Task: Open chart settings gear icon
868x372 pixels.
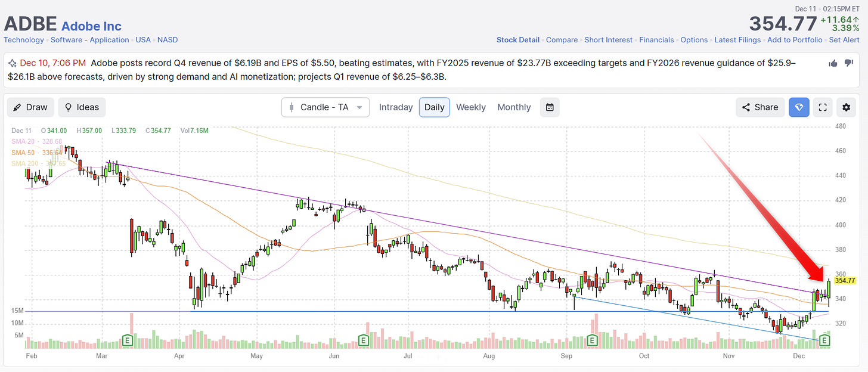Action: 847,107
